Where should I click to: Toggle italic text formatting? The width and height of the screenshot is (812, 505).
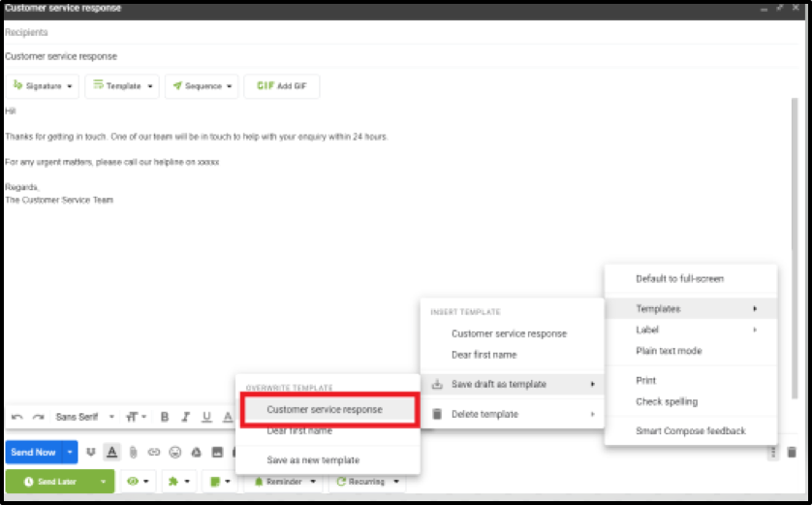click(x=186, y=417)
